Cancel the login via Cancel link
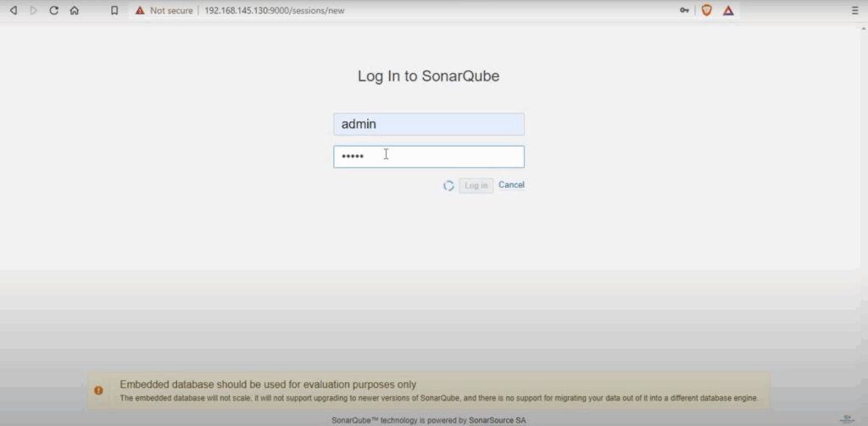 pyautogui.click(x=511, y=185)
